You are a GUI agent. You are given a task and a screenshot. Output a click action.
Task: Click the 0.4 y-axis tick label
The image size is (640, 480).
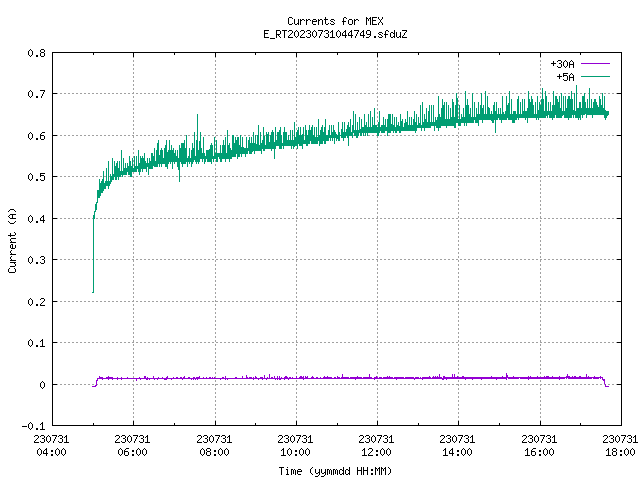36,219
